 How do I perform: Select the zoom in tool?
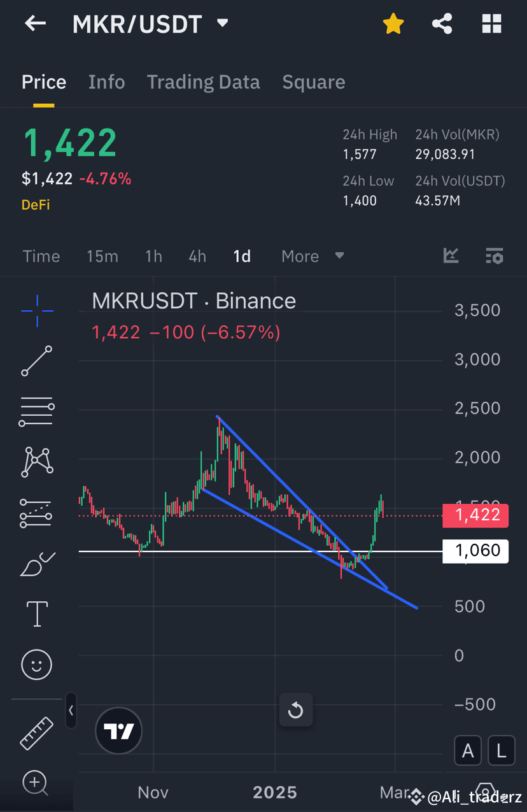(x=36, y=783)
